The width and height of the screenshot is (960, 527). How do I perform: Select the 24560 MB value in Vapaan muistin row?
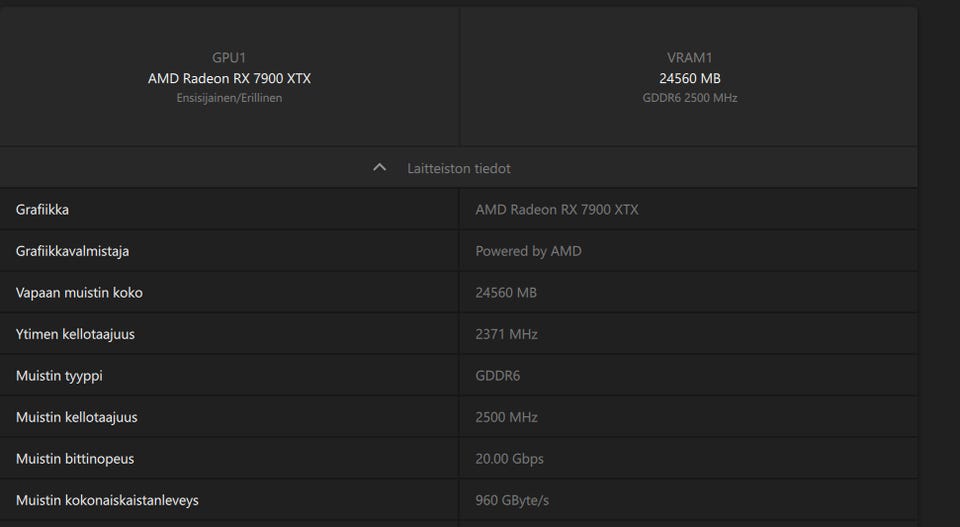tap(506, 293)
